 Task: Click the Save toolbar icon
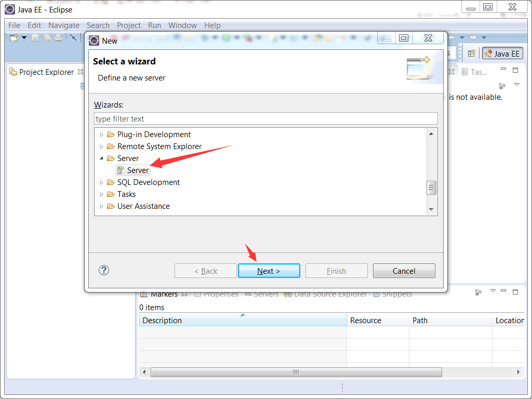pos(35,37)
